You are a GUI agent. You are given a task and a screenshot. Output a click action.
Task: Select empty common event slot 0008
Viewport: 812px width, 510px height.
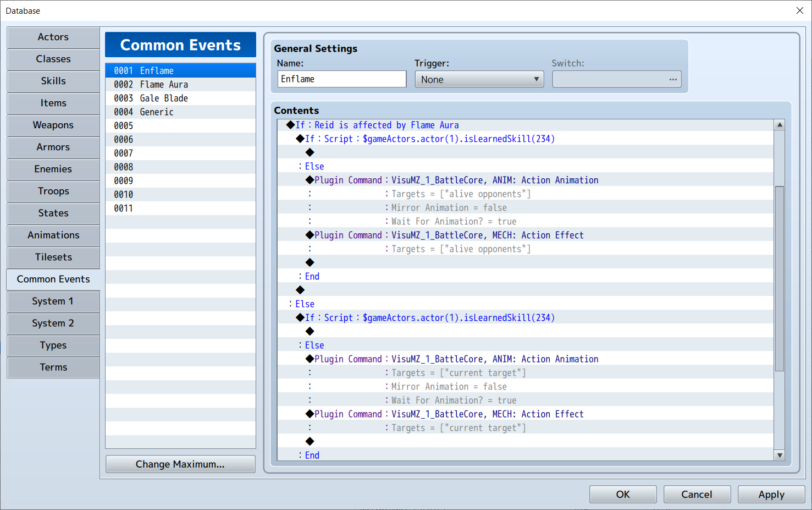click(180, 167)
